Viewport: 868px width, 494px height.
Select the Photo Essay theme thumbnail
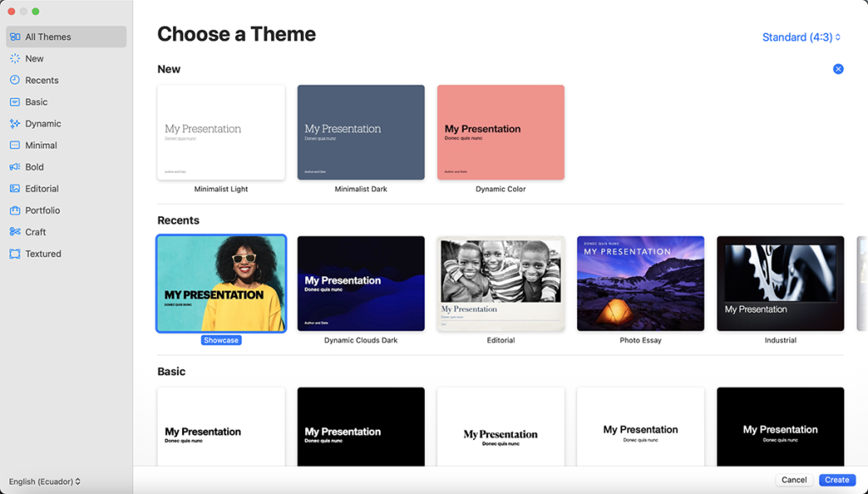point(640,283)
